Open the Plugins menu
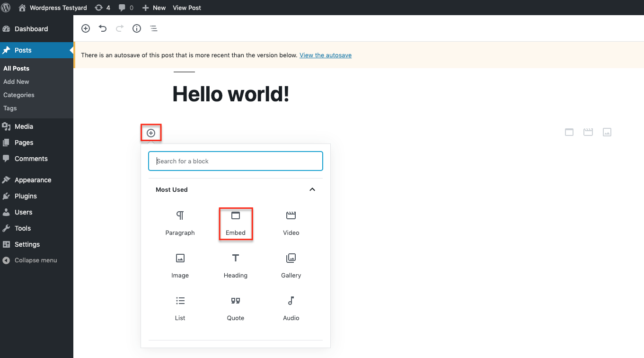Viewport: 644px width, 358px height. coord(26,196)
